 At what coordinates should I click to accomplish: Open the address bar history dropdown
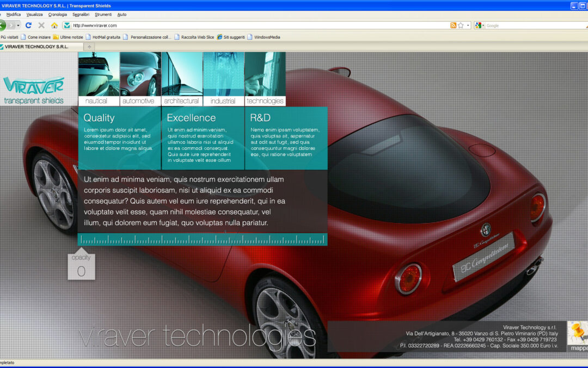tap(468, 26)
